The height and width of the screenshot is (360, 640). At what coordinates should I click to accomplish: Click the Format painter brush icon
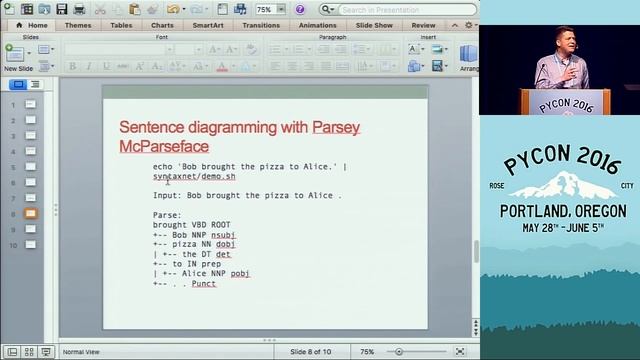[x=153, y=9]
